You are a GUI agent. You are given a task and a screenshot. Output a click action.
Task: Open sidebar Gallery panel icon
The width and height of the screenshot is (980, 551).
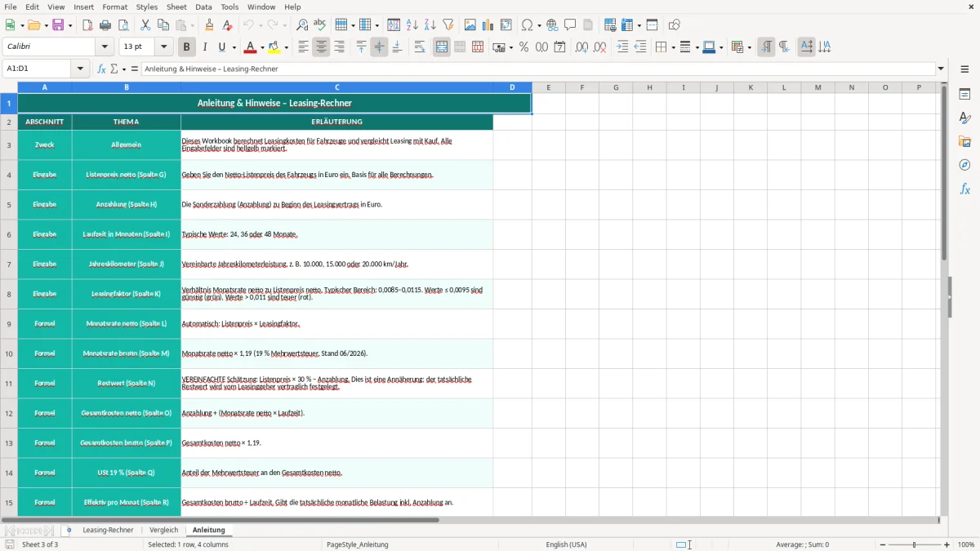pyautogui.click(x=964, y=142)
